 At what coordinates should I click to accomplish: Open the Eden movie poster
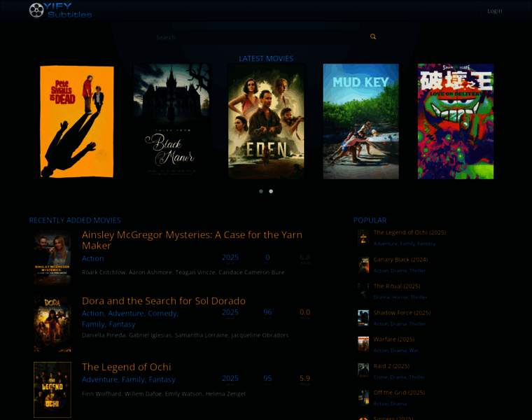pos(266,122)
